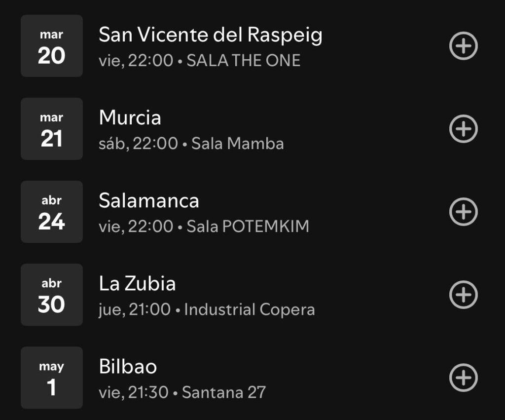Add the Bilbao concert with plus icon
The image size is (505, 420).
(x=463, y=378)
